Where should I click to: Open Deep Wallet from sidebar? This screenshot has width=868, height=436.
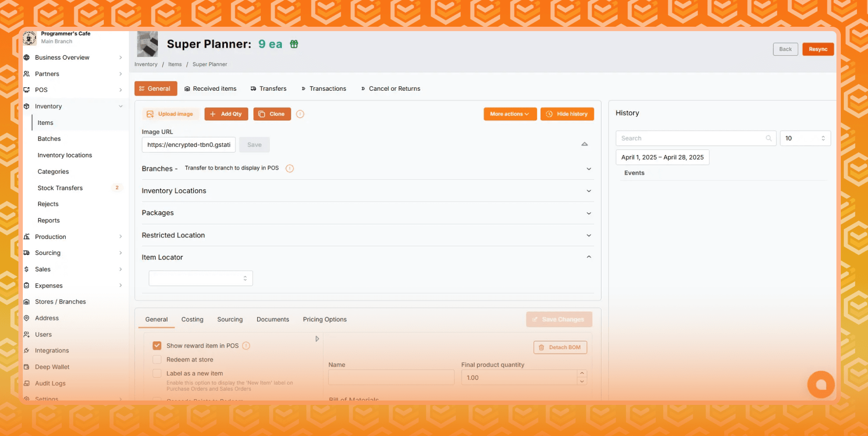(52, 367)
